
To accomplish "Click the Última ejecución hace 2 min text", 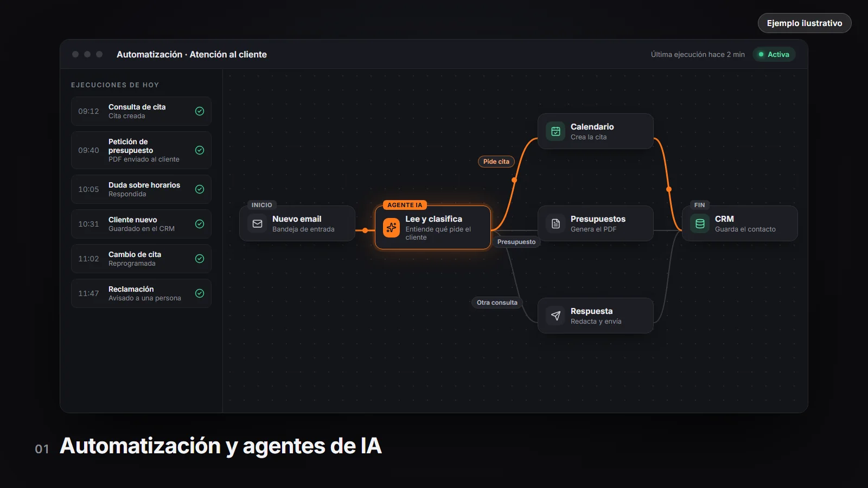I will [x=698, y=54].
